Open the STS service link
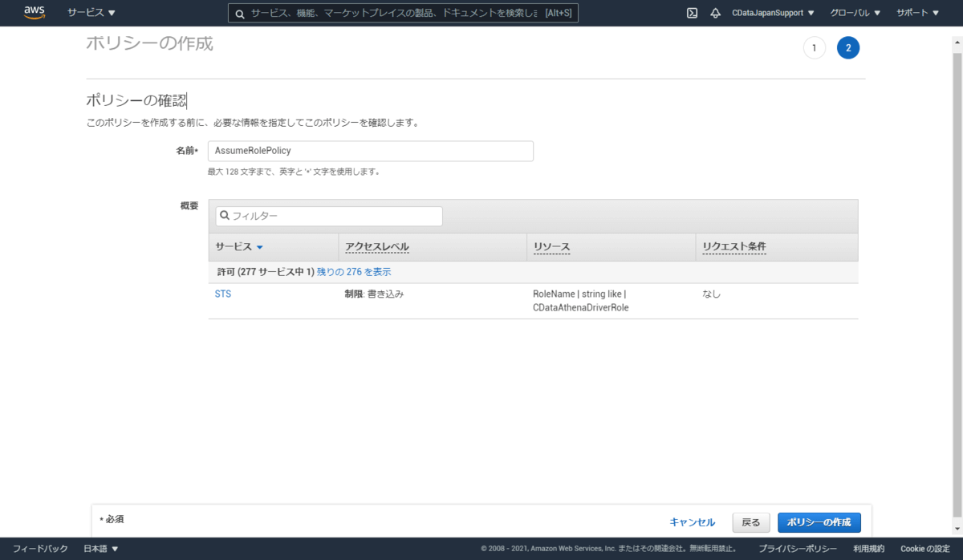This screenshot has width=963, height=560. pyautogui.click(x=223, y=294)
